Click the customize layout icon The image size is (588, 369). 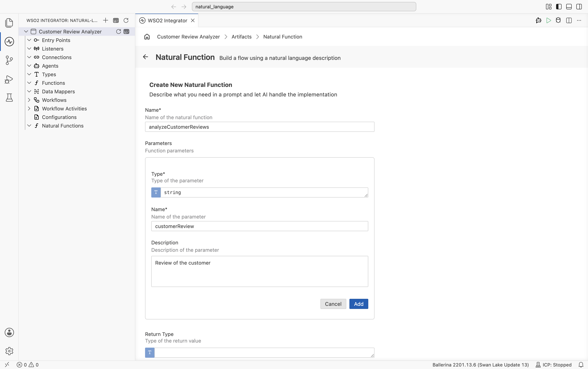(x=549, y=7)
